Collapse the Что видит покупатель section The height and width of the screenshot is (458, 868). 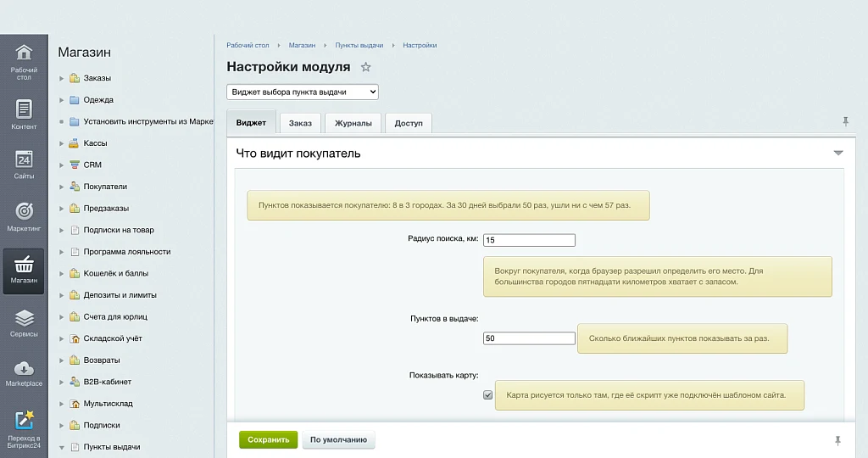tap(838, 153)
